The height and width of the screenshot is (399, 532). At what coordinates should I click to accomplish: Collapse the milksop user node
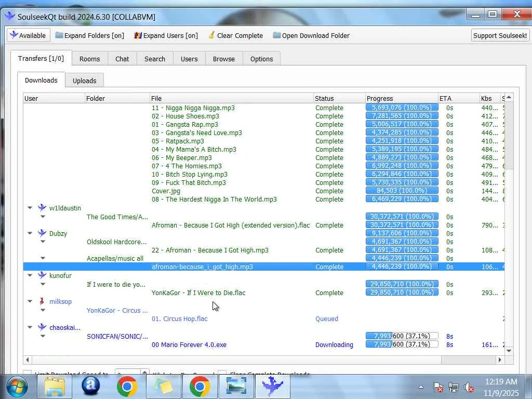click(30, 301)
